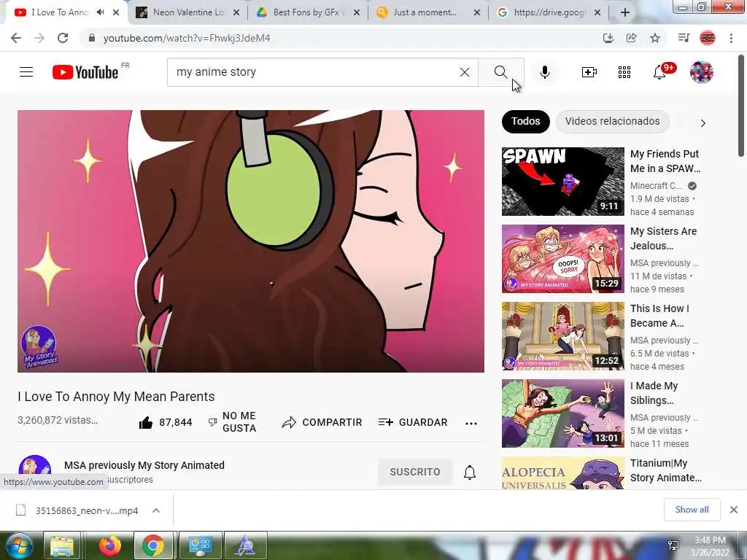Like the video with thumbs up

point(146,422)
